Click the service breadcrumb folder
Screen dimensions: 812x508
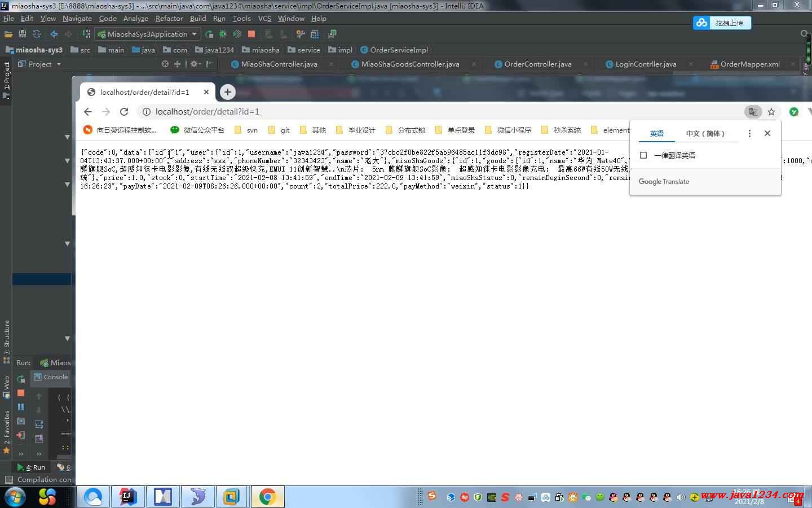(x=304, y=50)
